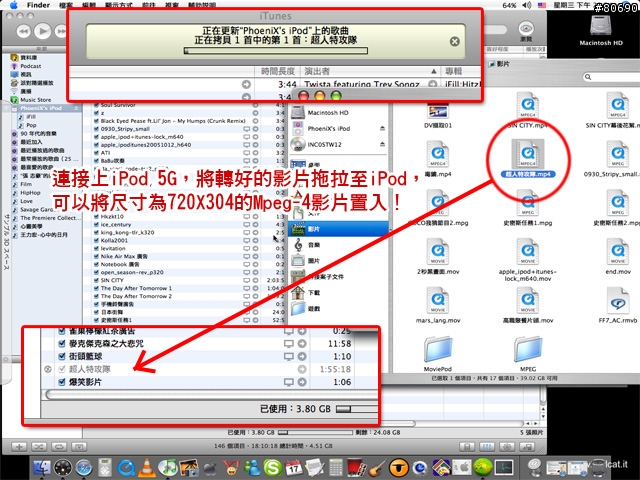This screenshot has height=480, width=640.
Task: Select mars_lang.mov in Finder
Action: point(438,305)
